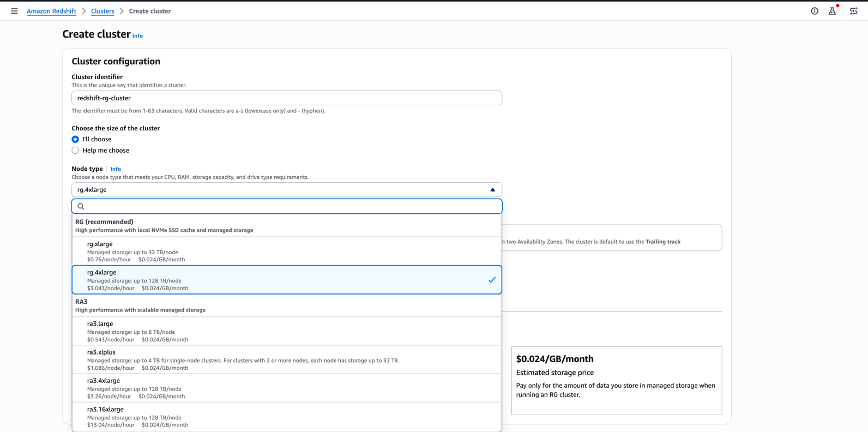Screen dimensions: 868x432
Task: Choose the ra3.16xlarge node option
Action: click(x=287, y=417)
